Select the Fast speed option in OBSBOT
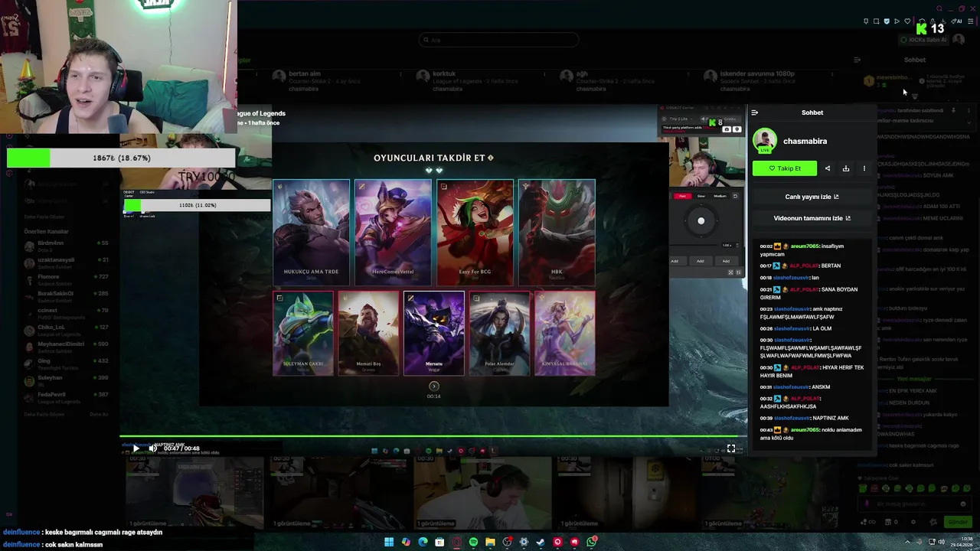This screenshot has width=980, height=551. point(681,196)
